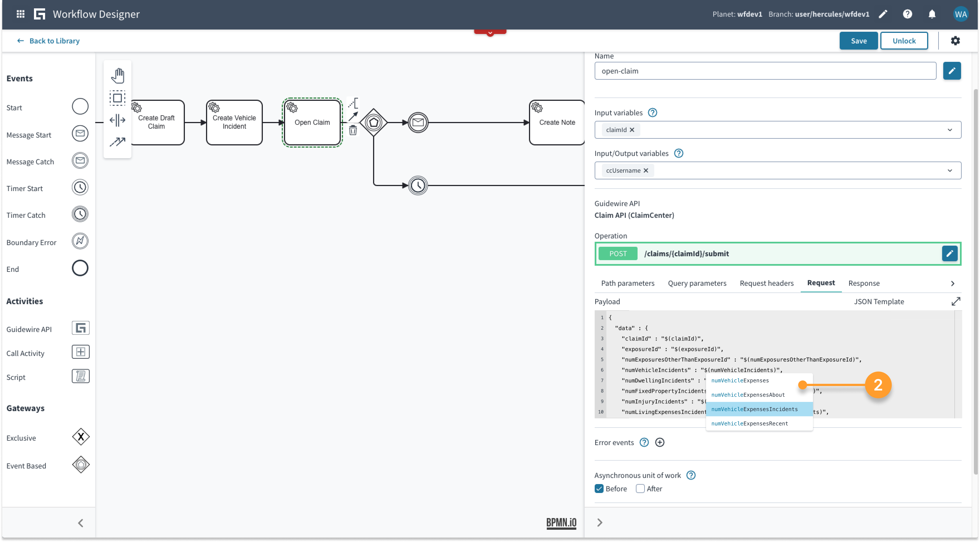Delete Open Claim using trash icon
This screenshot has width=980, height=542.
point(353,131)
